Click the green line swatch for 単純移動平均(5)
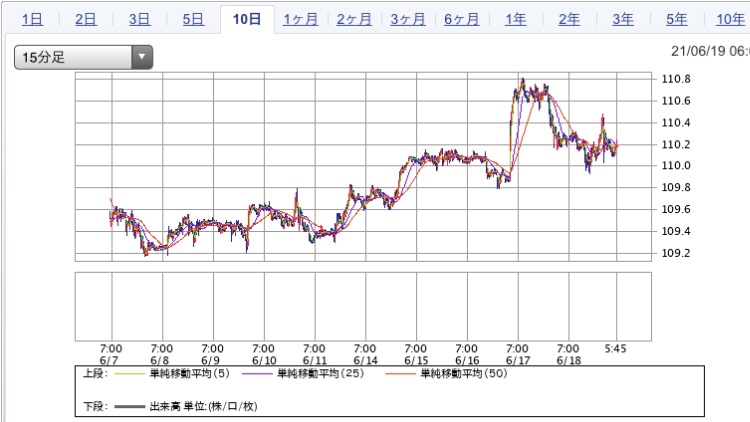This screenshot has width=750, height=422. coord(129,374)
